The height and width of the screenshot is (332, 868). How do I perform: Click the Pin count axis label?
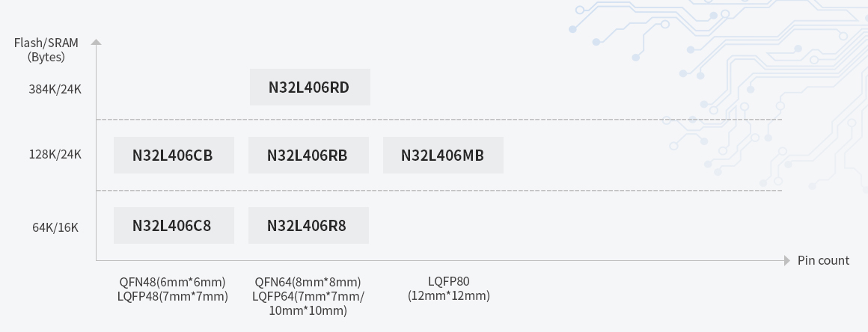[823, 260]
